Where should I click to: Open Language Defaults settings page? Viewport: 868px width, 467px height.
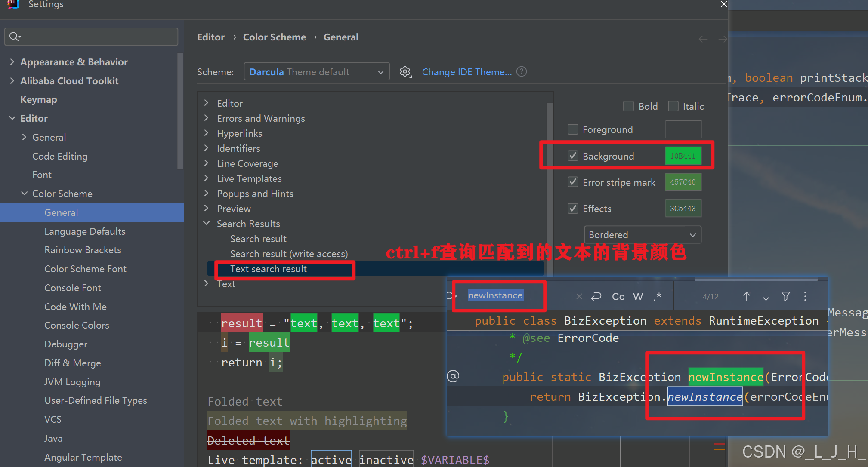tap(85, 231)
